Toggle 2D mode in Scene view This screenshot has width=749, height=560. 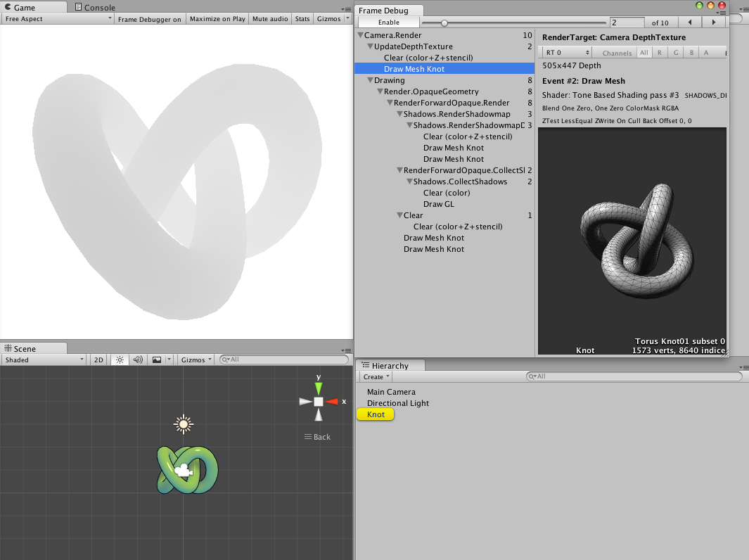[x=98, y=359]
